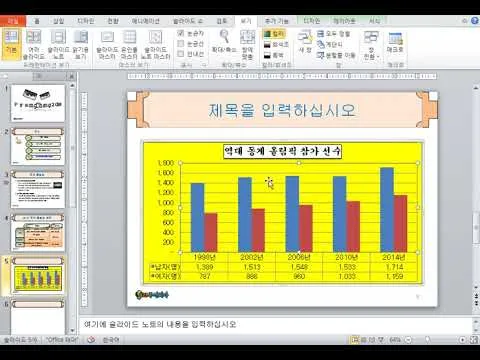
Task: Open Notes Master (슬라이드 노트 마스터) view
Action: point(155,44)
